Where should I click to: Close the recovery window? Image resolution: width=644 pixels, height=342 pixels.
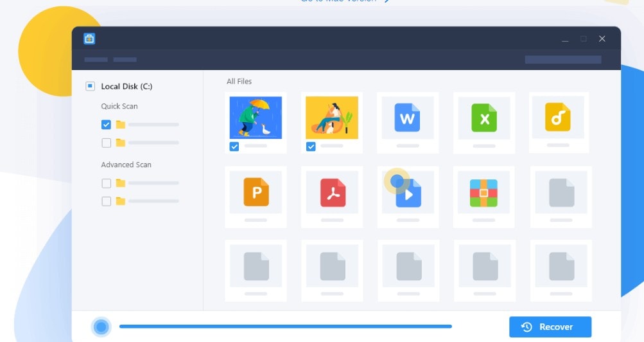point(602,39)
